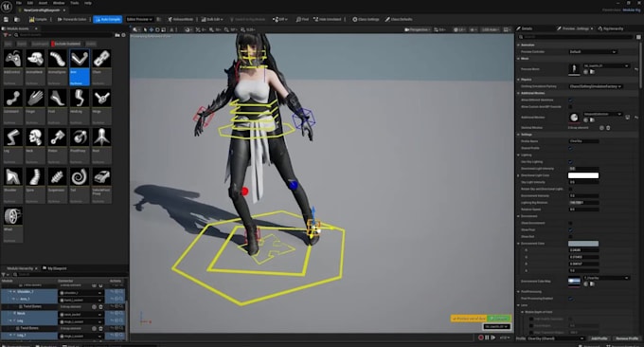
Task: Select the Finger hand module asset
Action: (35, 106)
